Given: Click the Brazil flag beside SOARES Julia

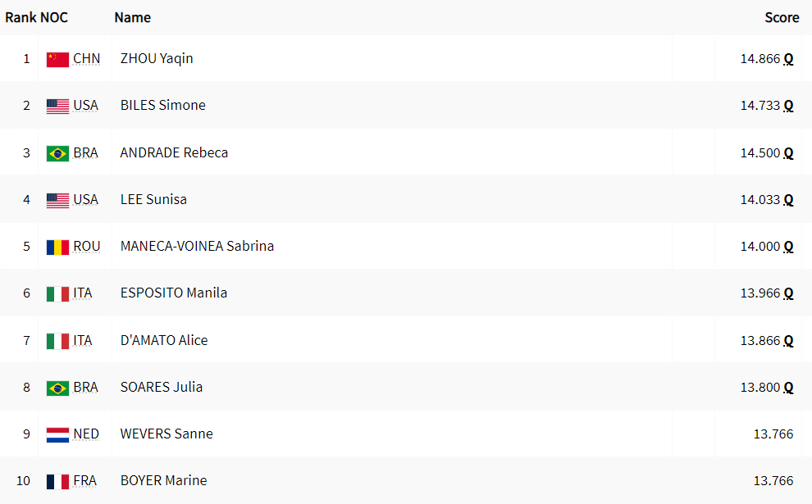Looking at the screenshot, I should tap(57, 388).
